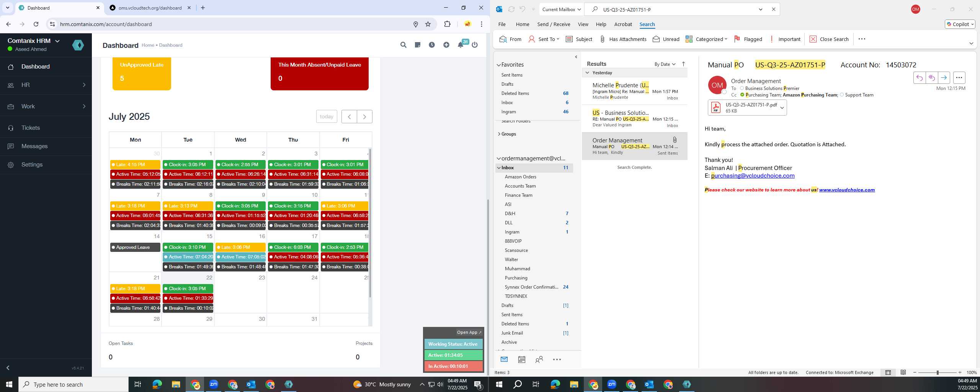Screen dimensions: 980x392
Task: Open more actions ellipsis on Outlook message
Action: coord(959,78)
